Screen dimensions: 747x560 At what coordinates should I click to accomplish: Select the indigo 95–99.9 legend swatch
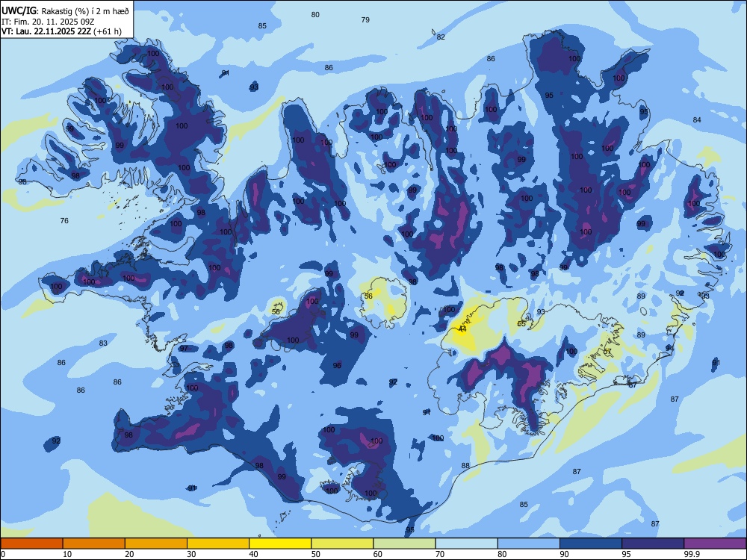653,544
